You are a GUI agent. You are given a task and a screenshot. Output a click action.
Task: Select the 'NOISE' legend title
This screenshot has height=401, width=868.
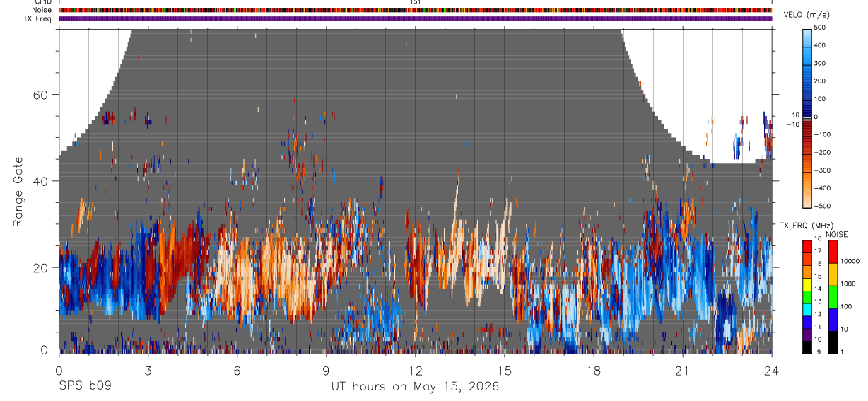pyautogui.click(x=836, y=234)
